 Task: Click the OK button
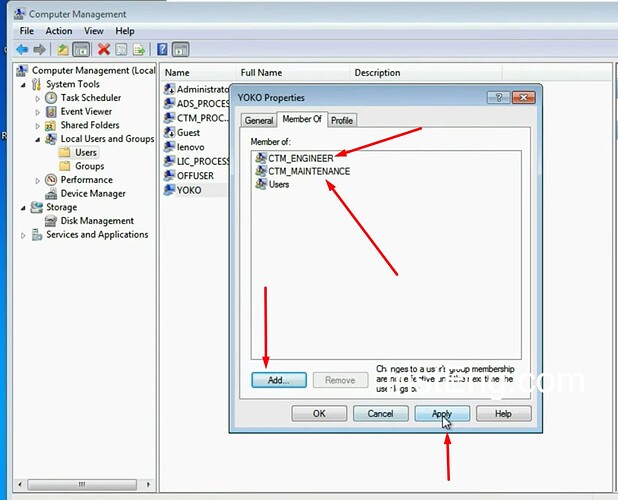(x=319, y=413)
